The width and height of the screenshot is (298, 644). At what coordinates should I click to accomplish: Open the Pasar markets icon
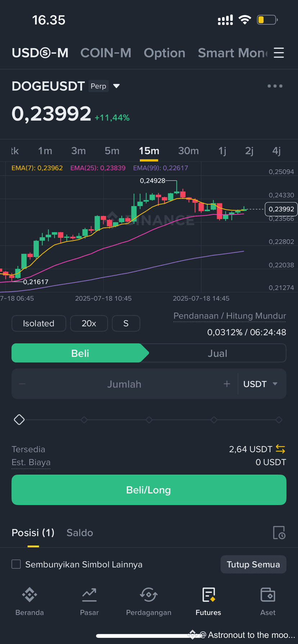89,595
